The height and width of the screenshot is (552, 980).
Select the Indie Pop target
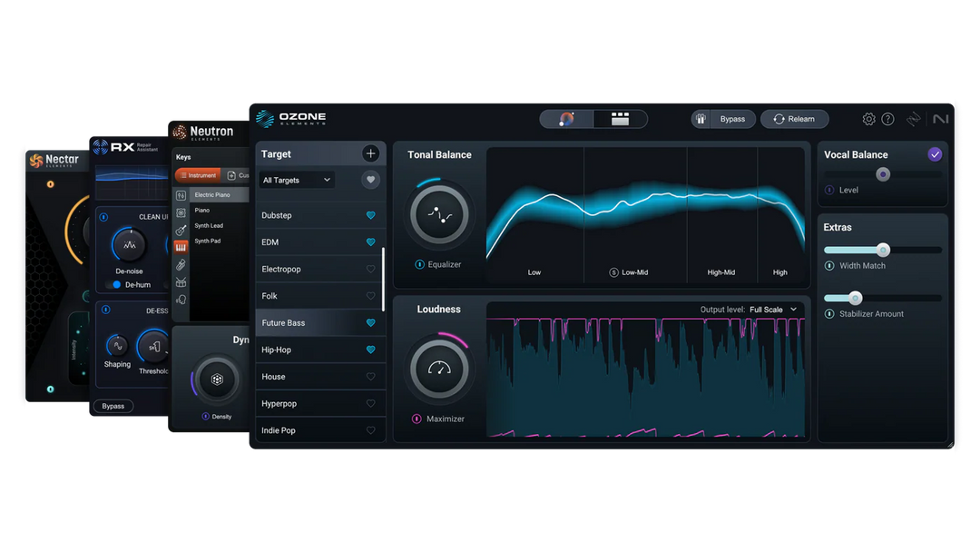(x=320, y=430)
